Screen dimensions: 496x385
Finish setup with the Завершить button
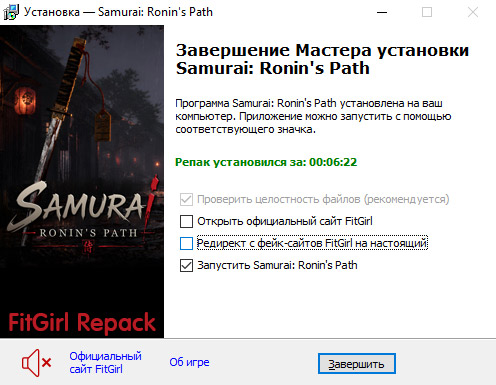357,364
